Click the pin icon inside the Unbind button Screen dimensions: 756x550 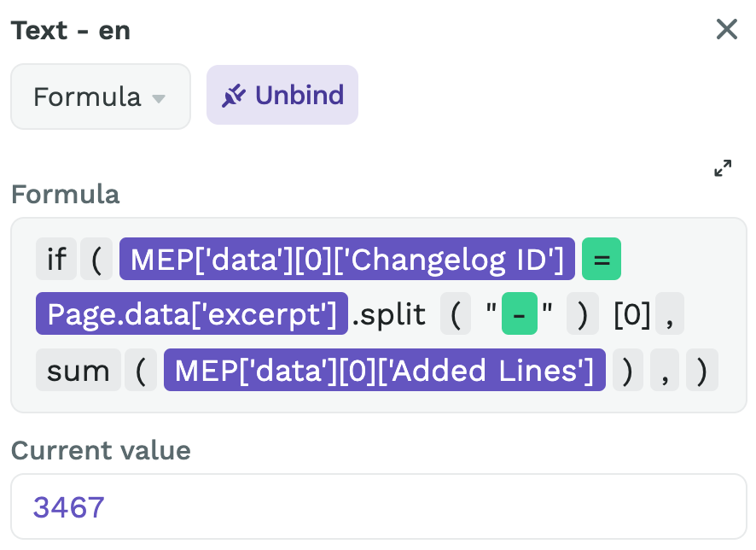click(233, 94)
